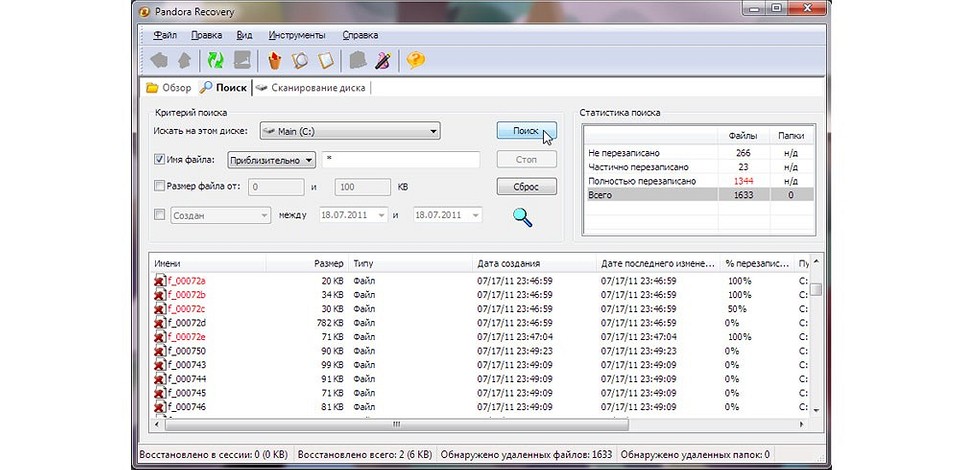Open the Инструменты menu
This screenshot has width=960, height=470.
(x=297, y=35)
